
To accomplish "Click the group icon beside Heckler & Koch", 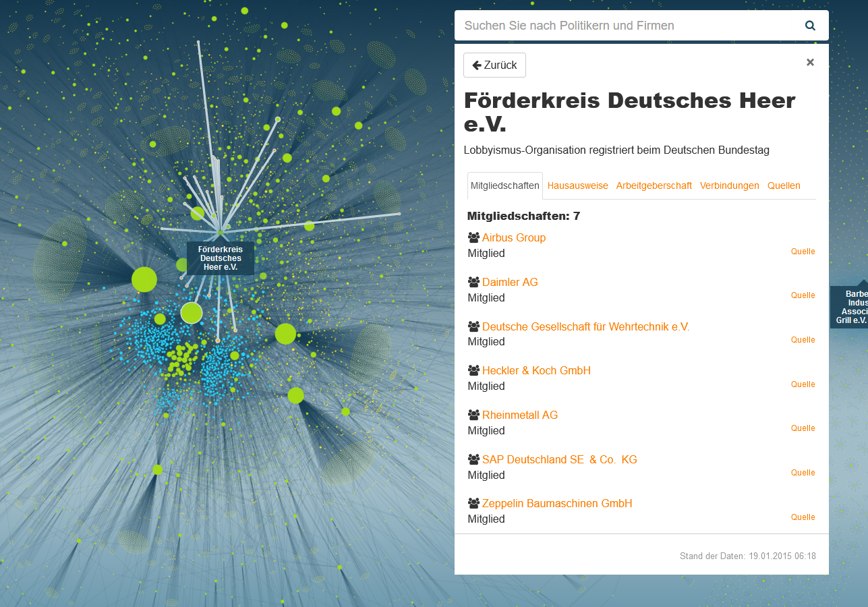I will click(x=473, y=370).
